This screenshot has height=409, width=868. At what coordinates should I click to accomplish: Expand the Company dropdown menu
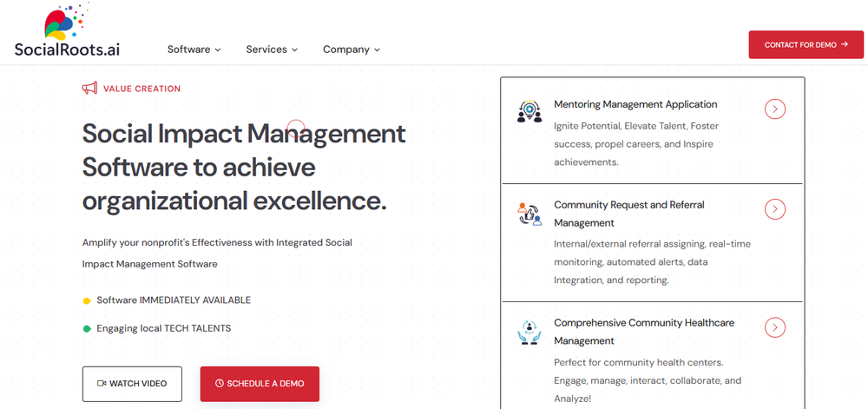tap(352, 49)
